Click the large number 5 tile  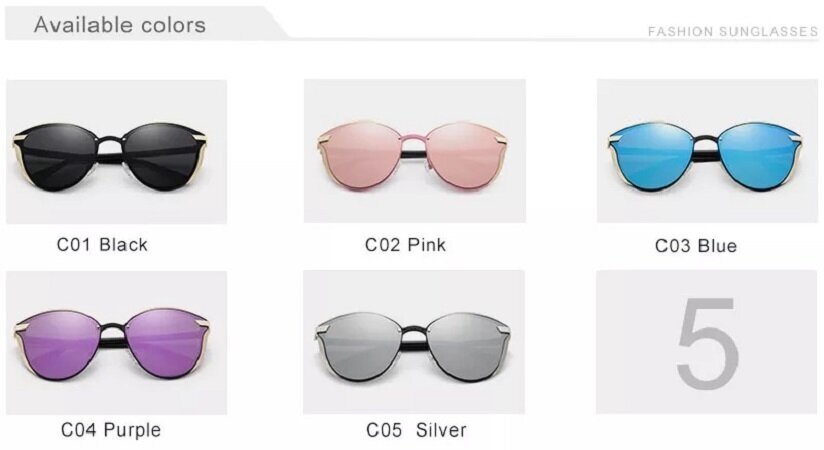[707, 342]
